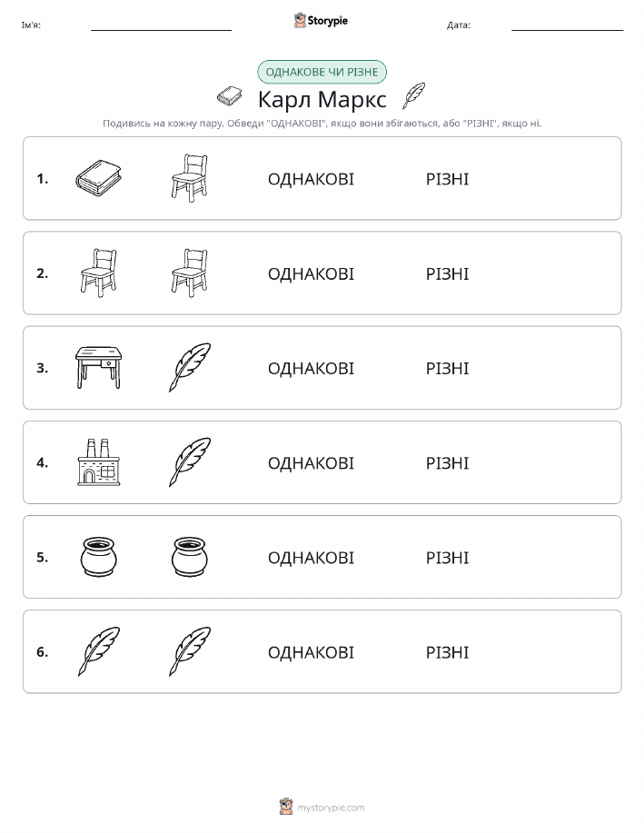
Task: Click the chair icon in row 1
Action: (x=190, y=178)
